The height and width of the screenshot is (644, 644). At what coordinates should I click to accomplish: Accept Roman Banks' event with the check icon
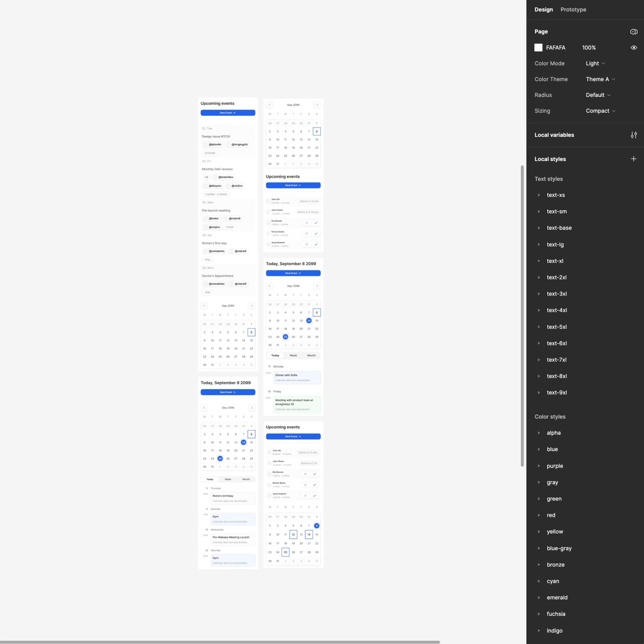pos(316,234)
